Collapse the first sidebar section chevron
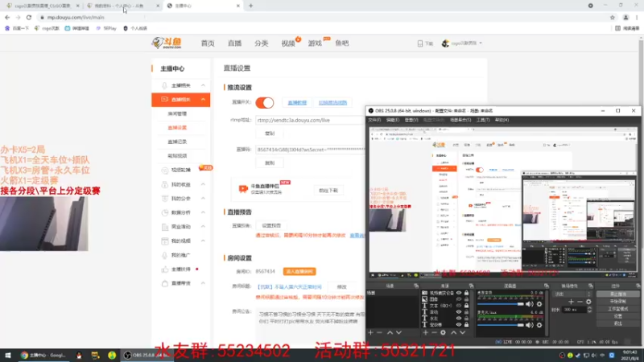 point(203,85)
